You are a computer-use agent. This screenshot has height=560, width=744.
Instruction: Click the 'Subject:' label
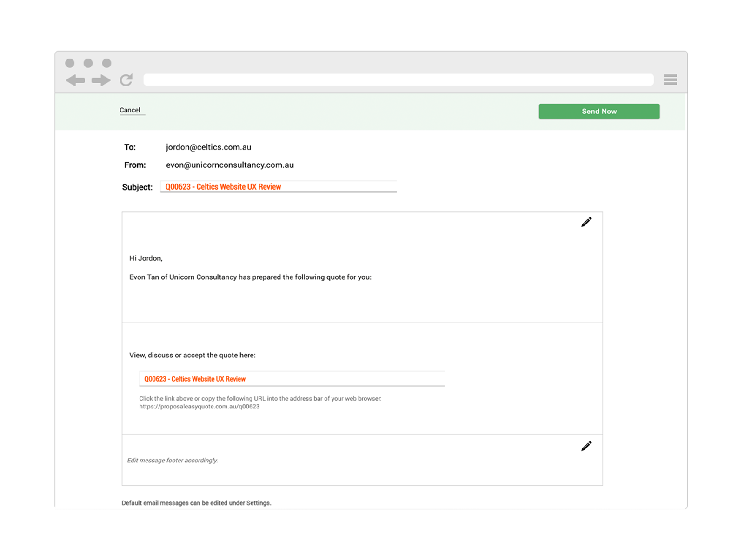click(137, 187)
